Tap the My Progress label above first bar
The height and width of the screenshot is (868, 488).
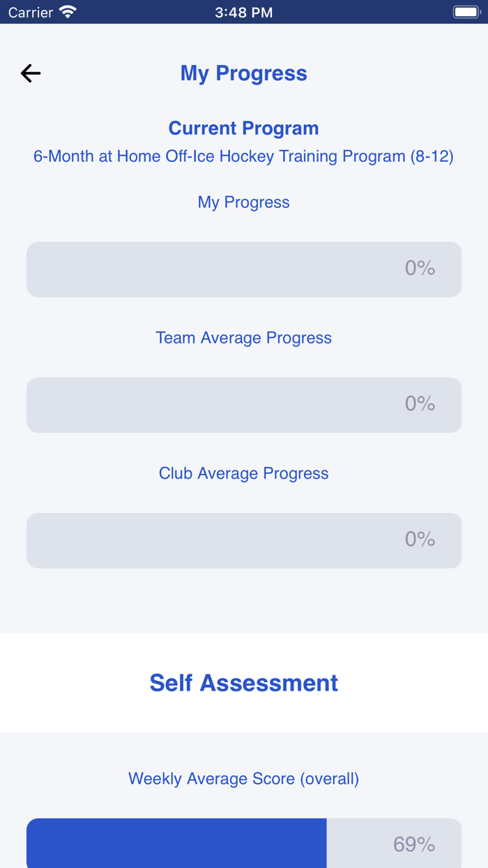point(243,202)
